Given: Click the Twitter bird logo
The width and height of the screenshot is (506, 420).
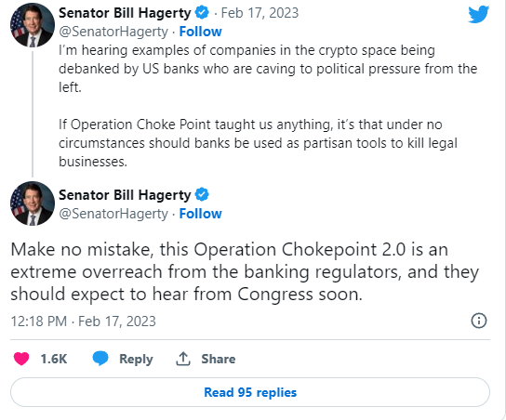Looking at the screenshot, I should (x=479, y=15).
